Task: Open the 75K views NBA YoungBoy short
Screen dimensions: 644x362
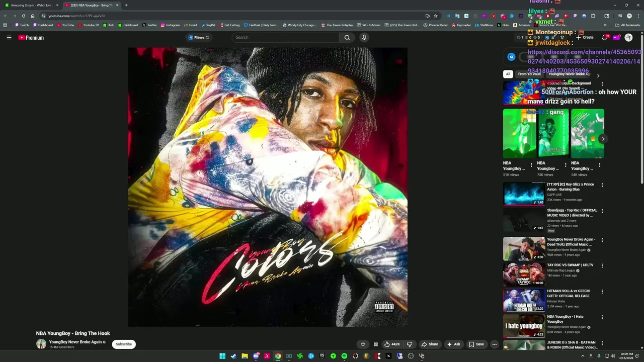Action: click(552, 133)
